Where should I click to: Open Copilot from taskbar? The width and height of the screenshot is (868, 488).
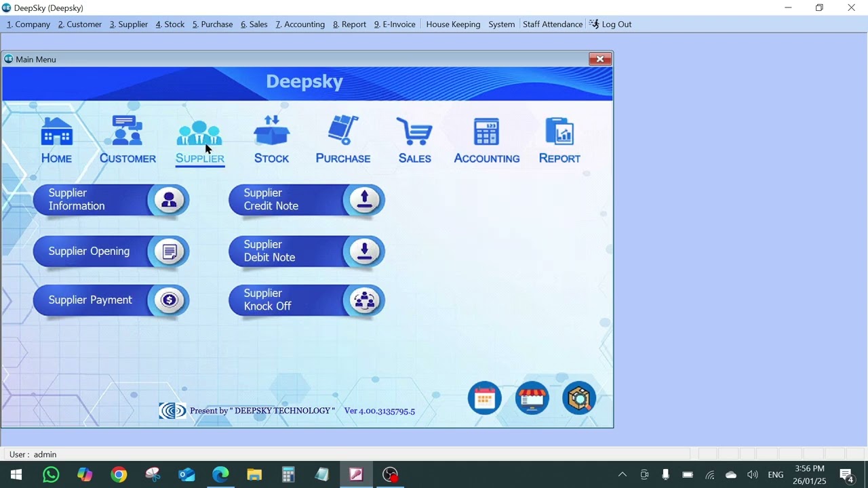coord(85,474)
